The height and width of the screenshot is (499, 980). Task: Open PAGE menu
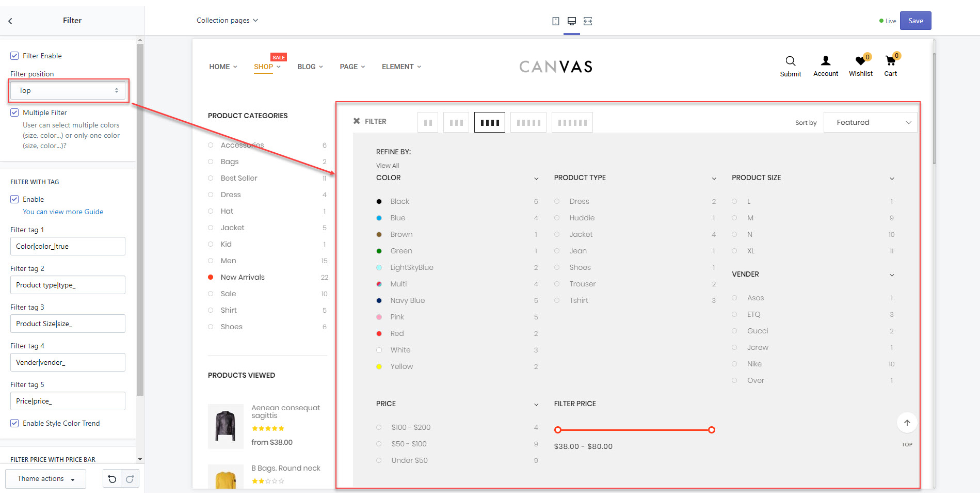click(352, 67)
